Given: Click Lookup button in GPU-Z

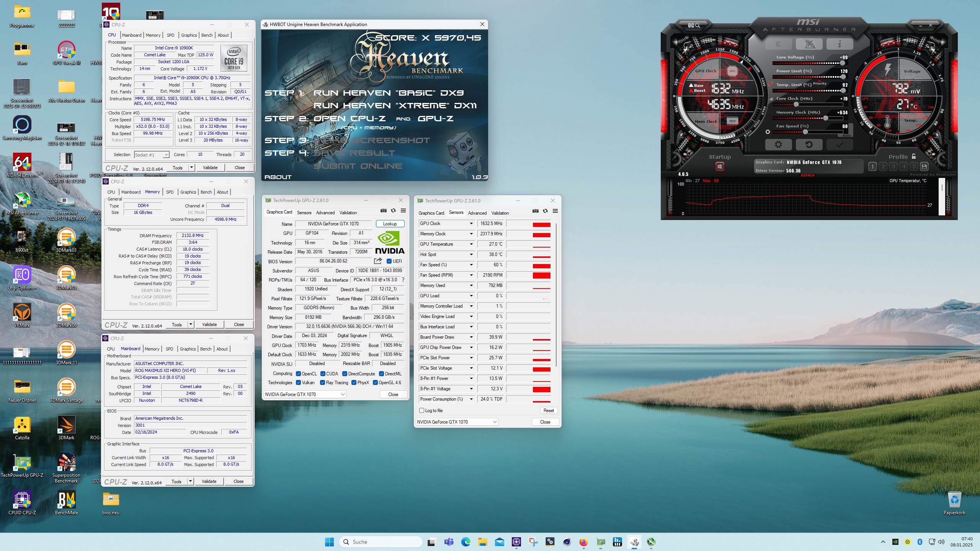Looking at the screenshot, I should (x=390, y=224).
